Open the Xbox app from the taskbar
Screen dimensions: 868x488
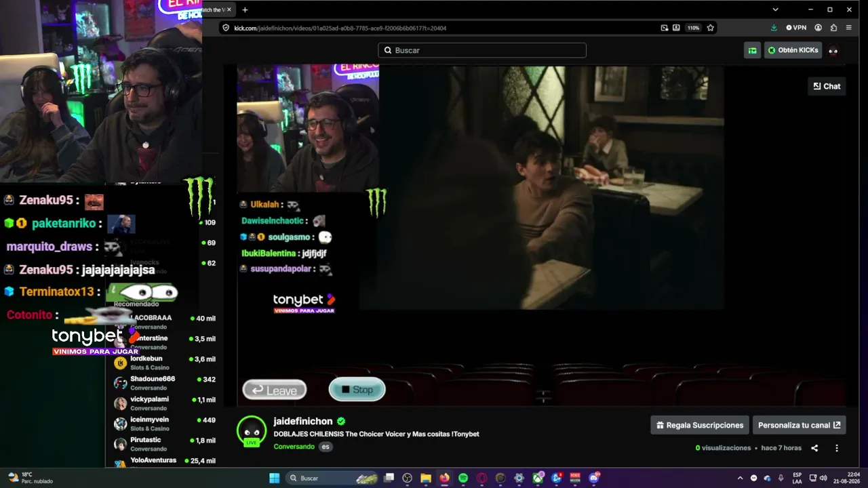coord(538,478)
